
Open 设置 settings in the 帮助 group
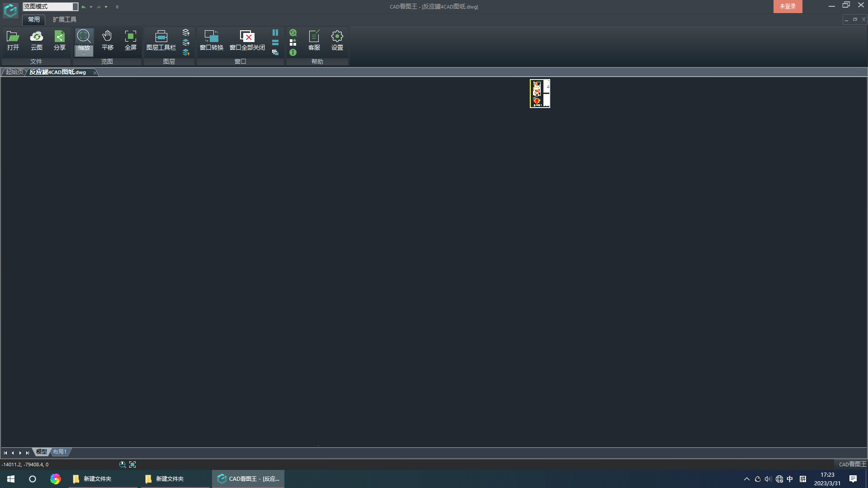pyautogui.click(x=337, y=41)
